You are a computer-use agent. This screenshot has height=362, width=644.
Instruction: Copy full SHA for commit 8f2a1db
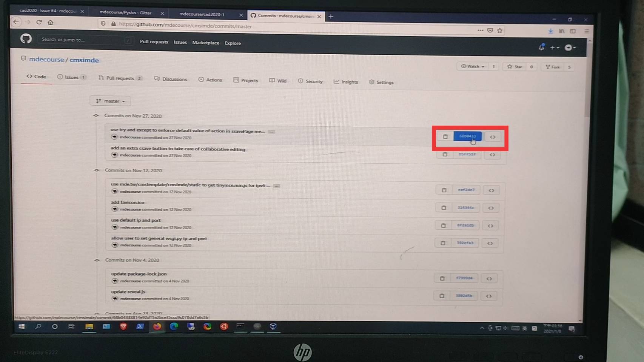tap(443, 225)
